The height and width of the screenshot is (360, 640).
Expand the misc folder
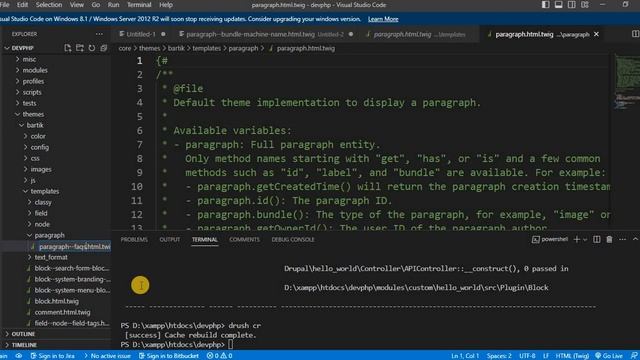pyautogui.click(x=29, y=59)
